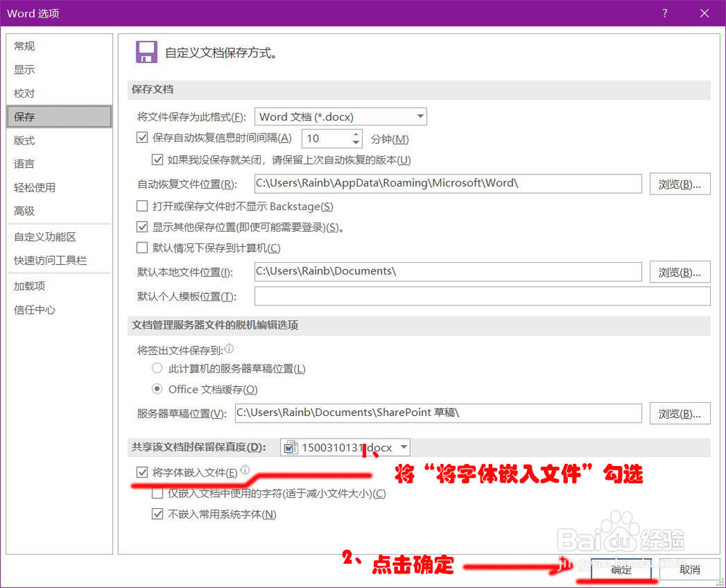This screenshot has width=726, height=588.
Task: Uncheck 如果我没保存就关闭保留上次自动恢复的版本
Action: 158,160
